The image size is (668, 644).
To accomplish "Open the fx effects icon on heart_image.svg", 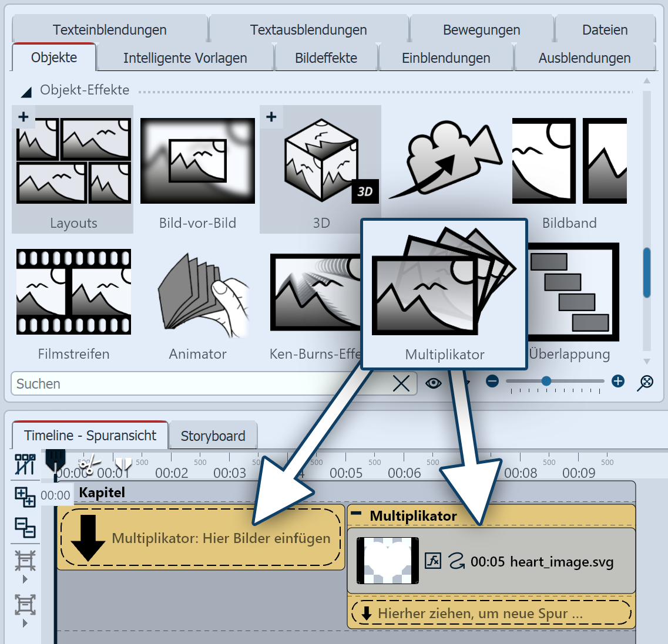I will pos(433,561).
